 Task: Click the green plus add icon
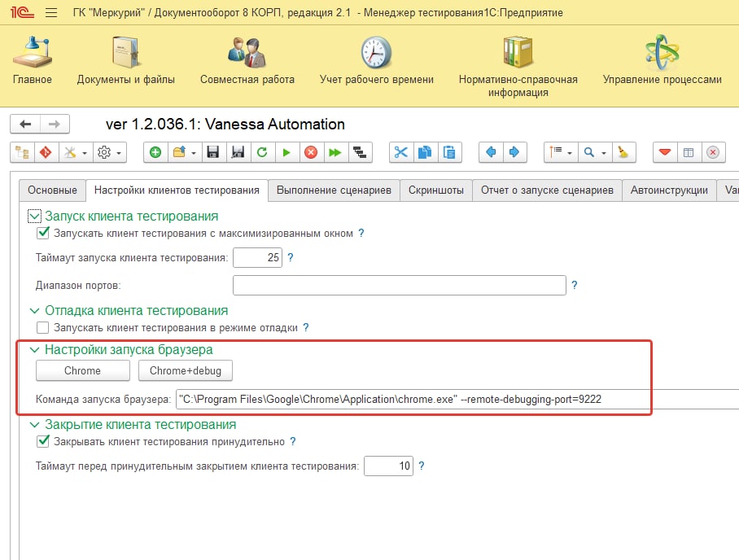pos(155,152)
